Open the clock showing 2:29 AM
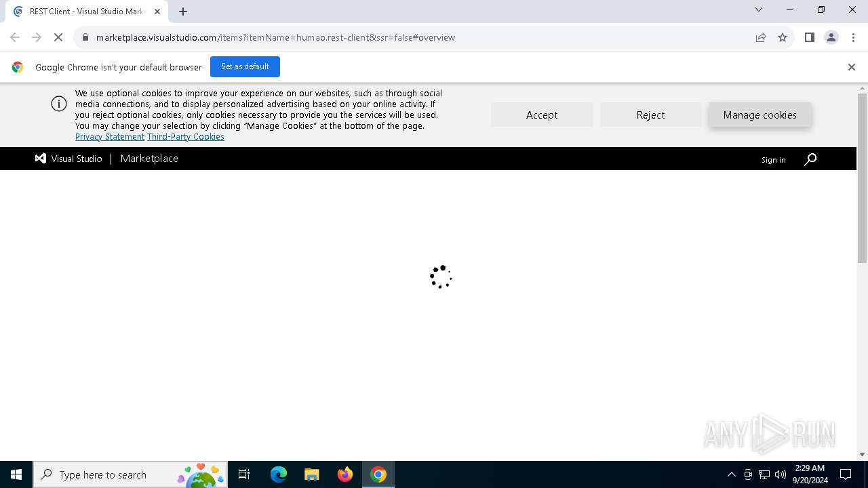This screenshot has width=868, height=488. (x=810, y=474)
